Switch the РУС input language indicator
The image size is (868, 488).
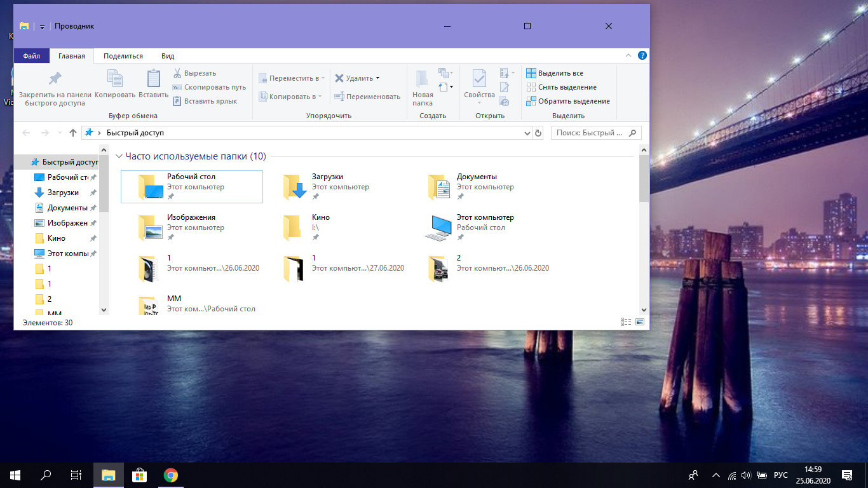tap(781, 475)
